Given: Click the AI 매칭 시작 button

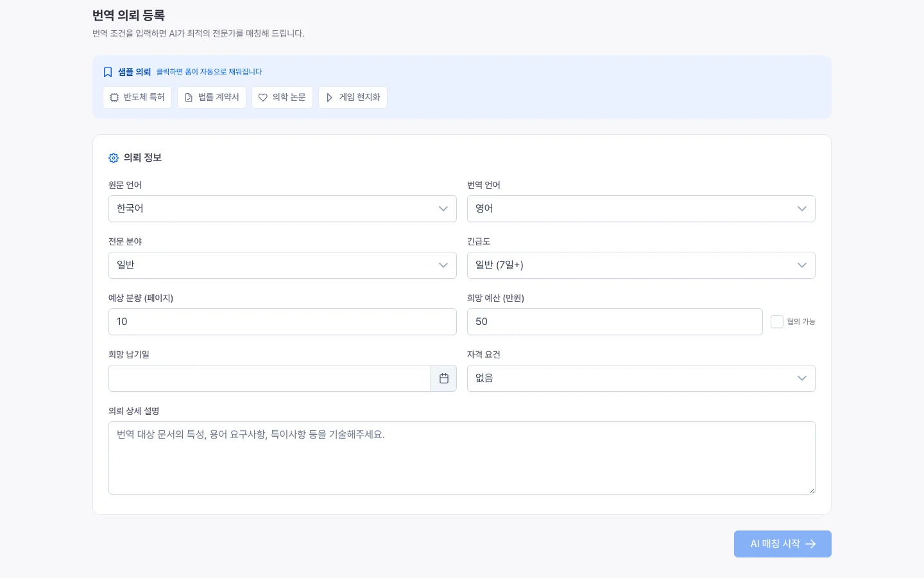Looking at the screenshot, I should 782,544.
